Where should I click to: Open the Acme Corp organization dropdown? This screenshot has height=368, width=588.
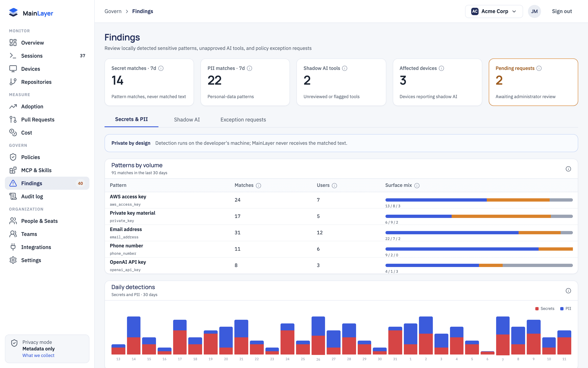point(494,11)
